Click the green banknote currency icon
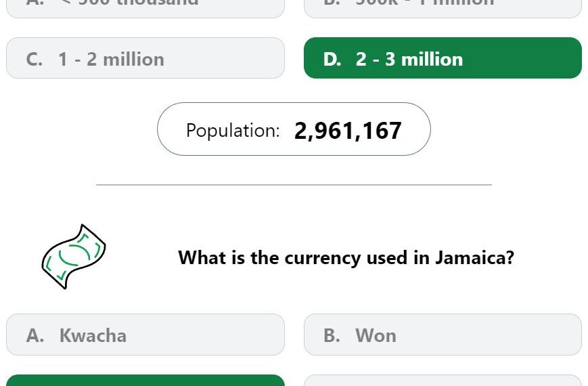 click(x=74, y=257)
